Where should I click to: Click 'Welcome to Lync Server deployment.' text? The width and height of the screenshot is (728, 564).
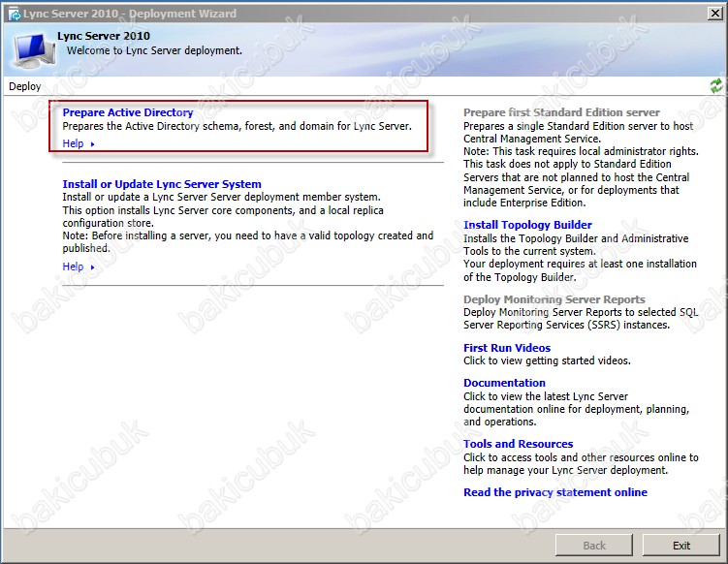(154, 50)
